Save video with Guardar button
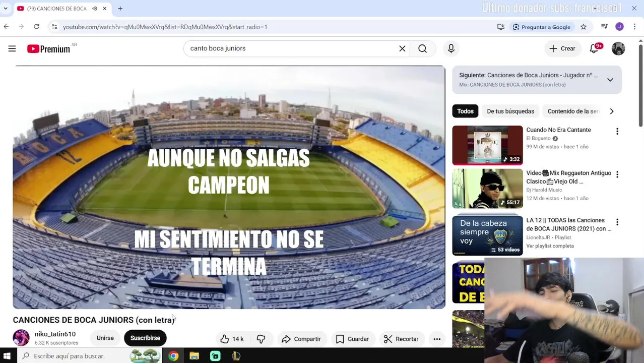 point(352,339)
